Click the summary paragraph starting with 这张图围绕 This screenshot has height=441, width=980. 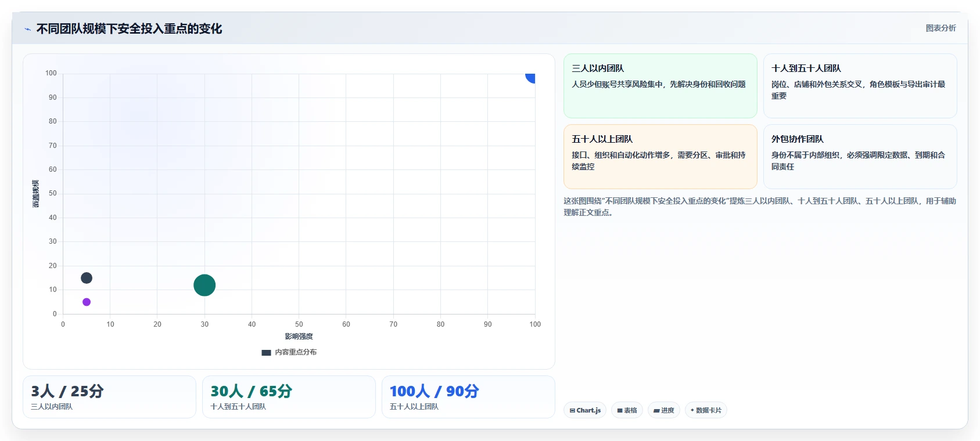[760, 207]
